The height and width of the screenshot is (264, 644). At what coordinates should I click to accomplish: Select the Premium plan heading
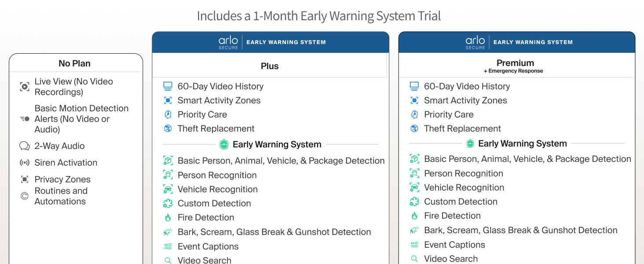pos(515,63)
